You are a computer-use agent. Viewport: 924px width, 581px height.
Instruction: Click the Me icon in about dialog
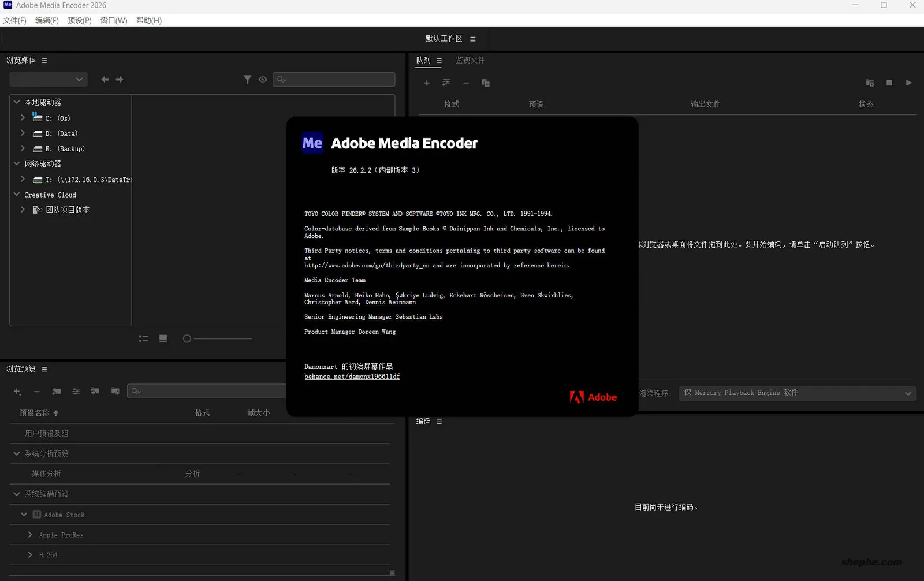coord(312,143)
